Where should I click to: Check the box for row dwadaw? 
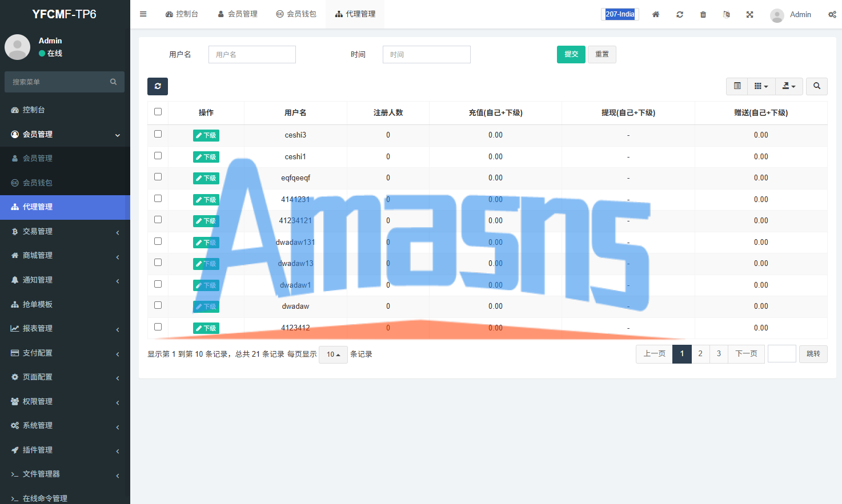(158, 305)
